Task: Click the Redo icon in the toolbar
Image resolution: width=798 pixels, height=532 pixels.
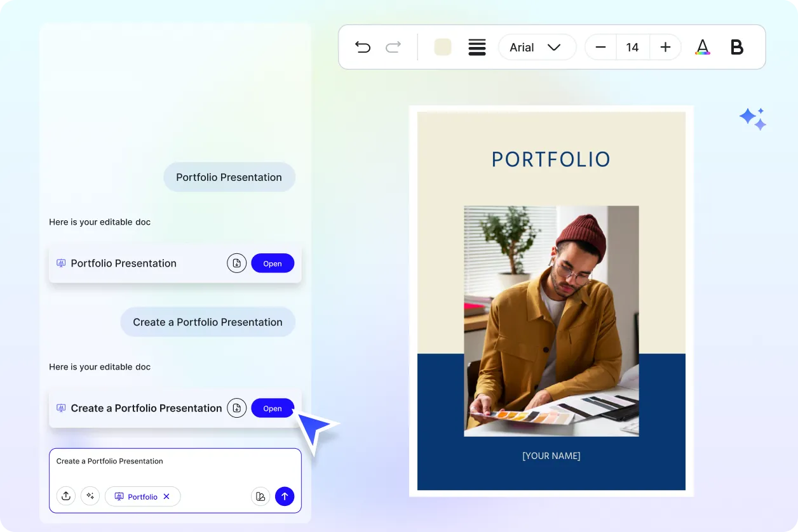Action: point(393,47)
